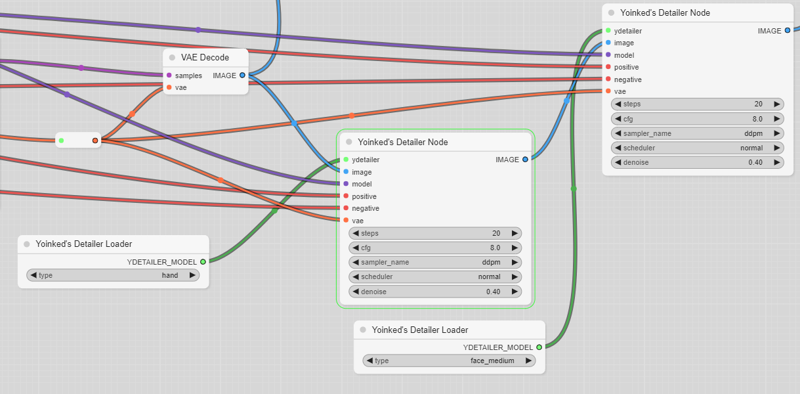Click the VAE Decode samples input socket
800x394 pixels.
(169, 76)
